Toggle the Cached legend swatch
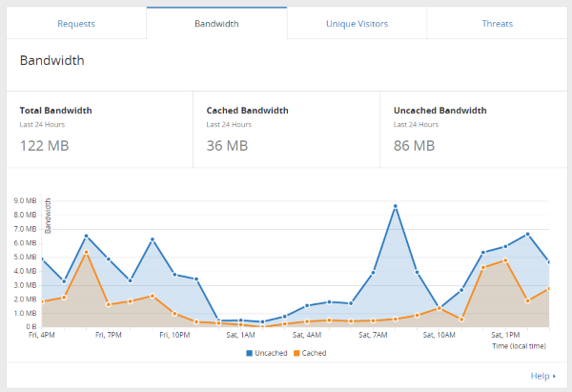 click(x=296, y=353)
